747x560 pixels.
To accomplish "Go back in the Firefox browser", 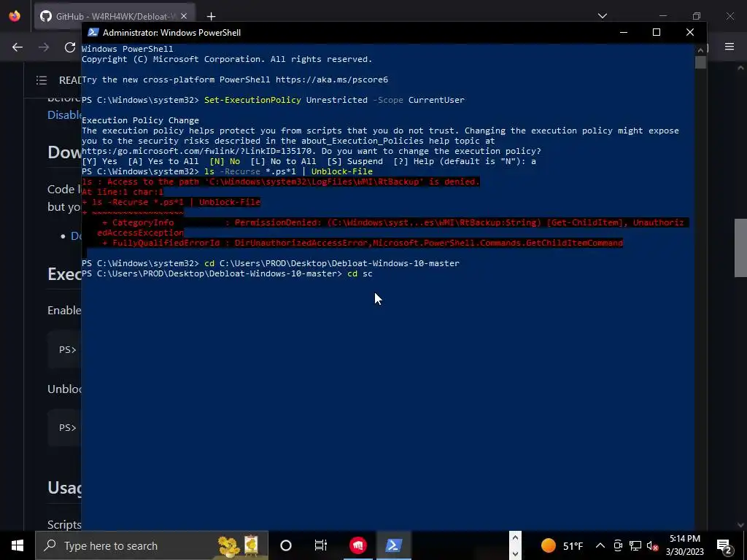I will click(18, 47).
